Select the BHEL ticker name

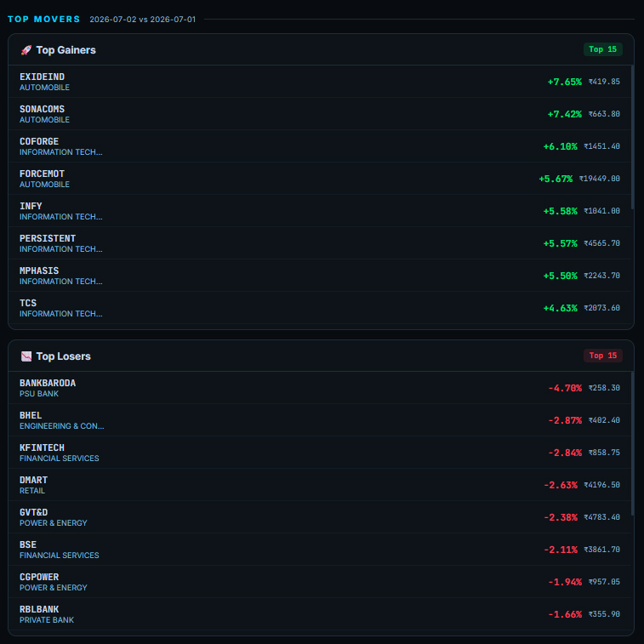point(31,415)
